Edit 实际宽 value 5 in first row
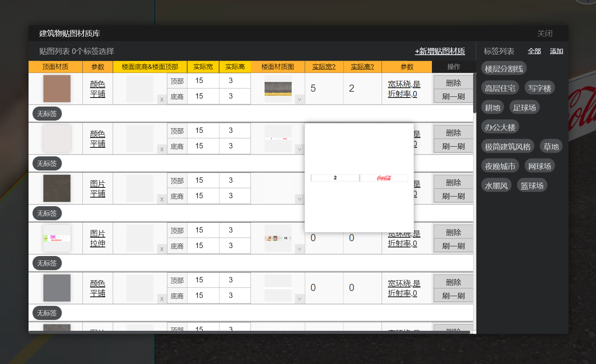 [324, 88]
